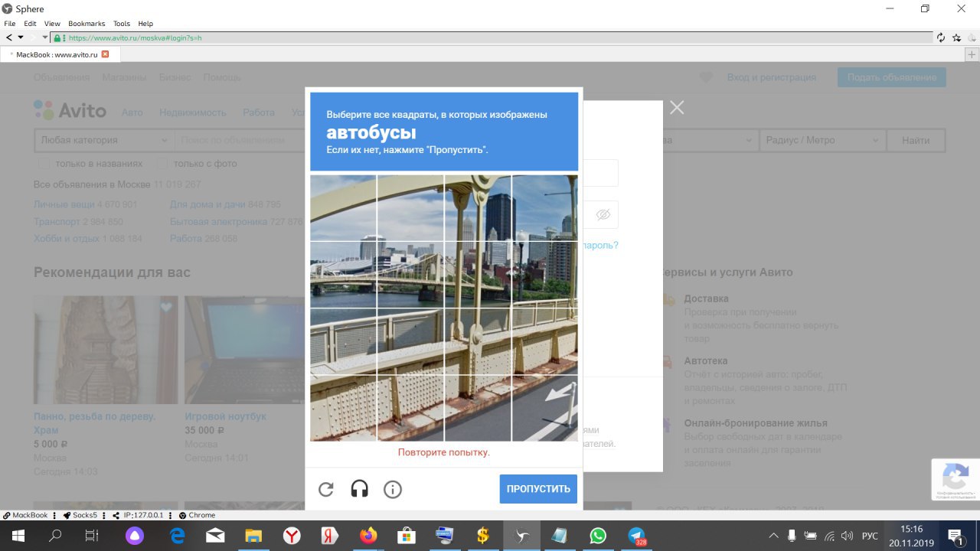The height and width of the screenshot is (551, 980).
Task: Open the Панно, резьба по дереву listing thumbnail
Action: coord(106,350)
